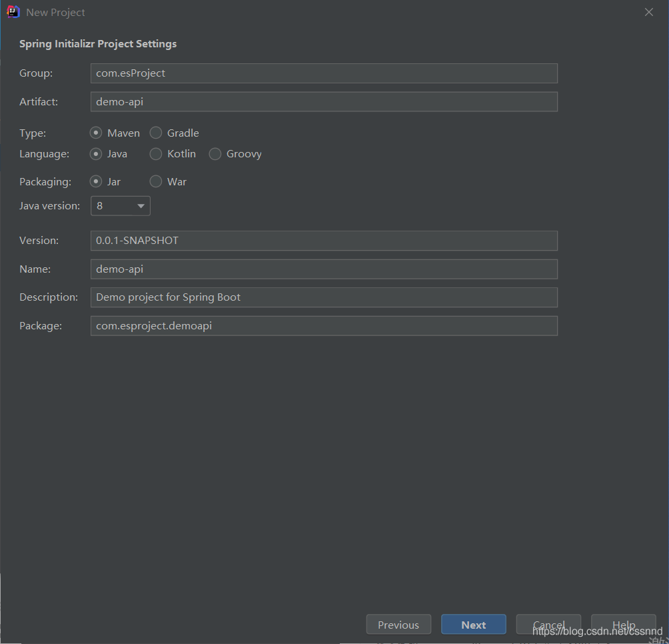Click the Group input field

[x=324, y=73]
